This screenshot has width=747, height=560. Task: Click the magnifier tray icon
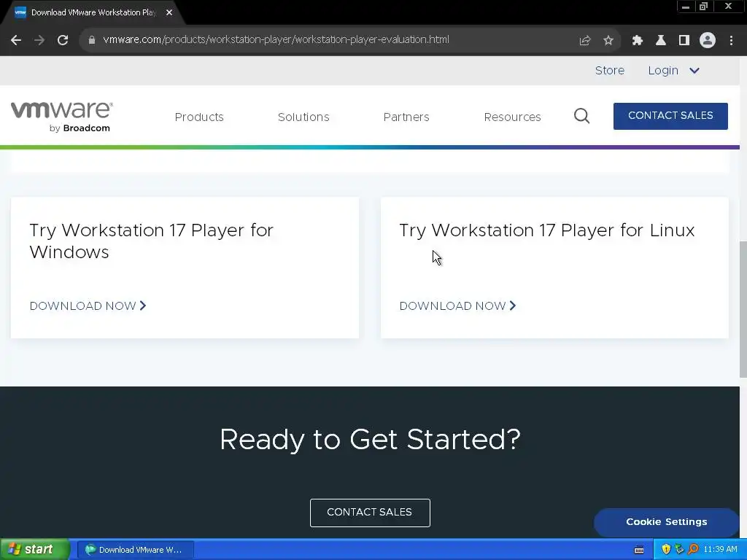[x=693, y=549]
